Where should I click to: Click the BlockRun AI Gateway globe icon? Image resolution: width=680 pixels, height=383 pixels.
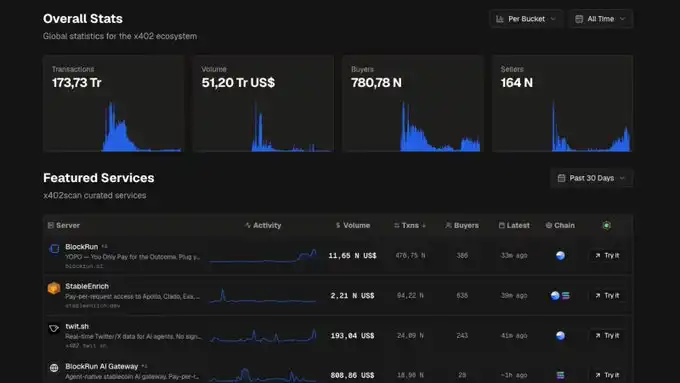54,368
